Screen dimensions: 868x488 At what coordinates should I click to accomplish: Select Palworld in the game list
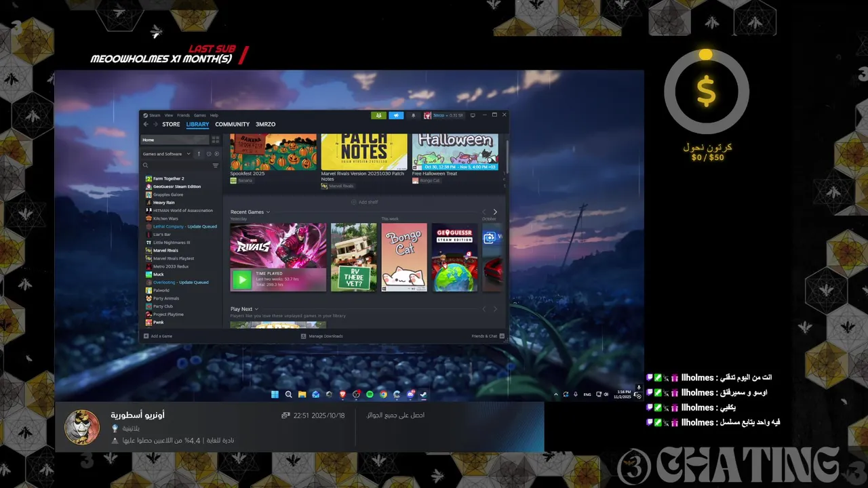tap(161, 290)
